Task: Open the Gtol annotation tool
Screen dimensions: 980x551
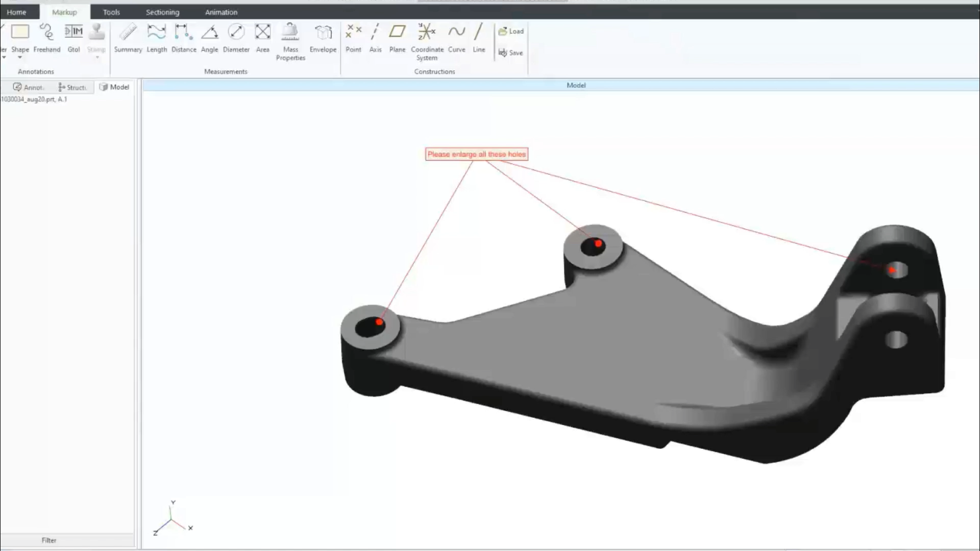Action: pyautogui.click(x=74, y=38)
